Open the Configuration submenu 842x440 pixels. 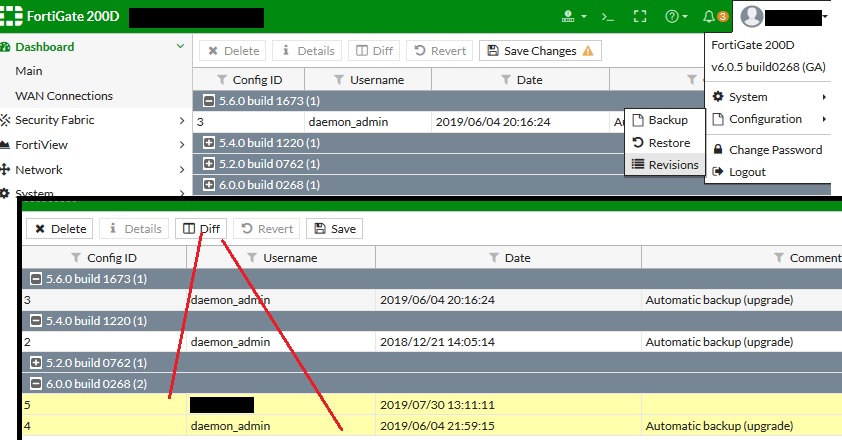tap(768, 119)
